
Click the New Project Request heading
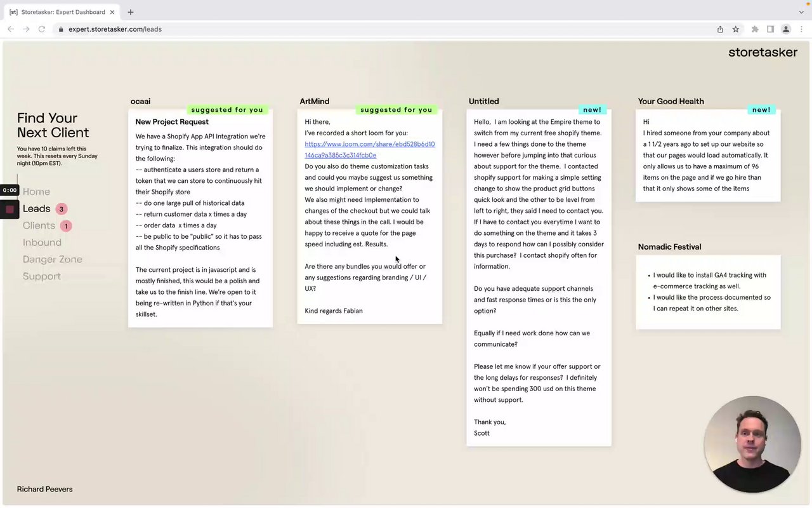(x=172, y=122)
